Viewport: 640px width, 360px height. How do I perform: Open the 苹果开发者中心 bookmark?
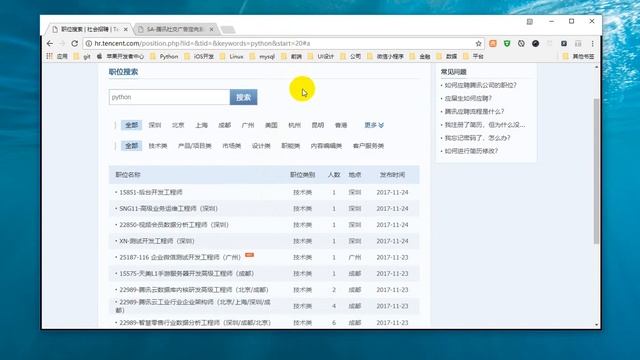(120, 56)
